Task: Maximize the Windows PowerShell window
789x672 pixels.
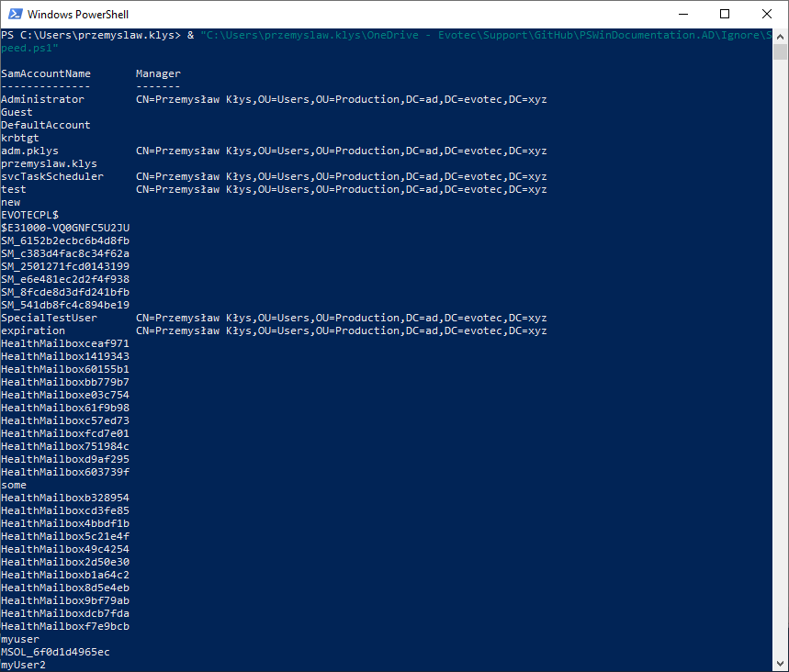Action: (x=725, y=14)
